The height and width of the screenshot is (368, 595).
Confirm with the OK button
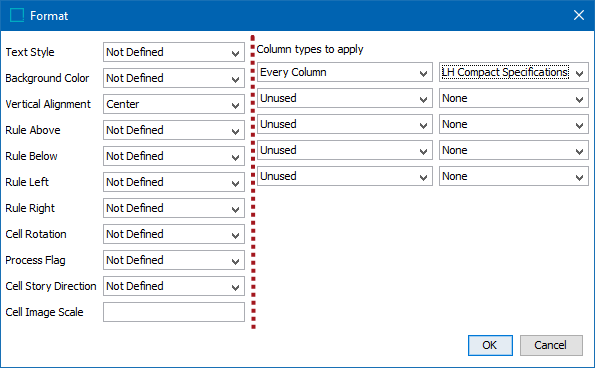tap(490, 345)
